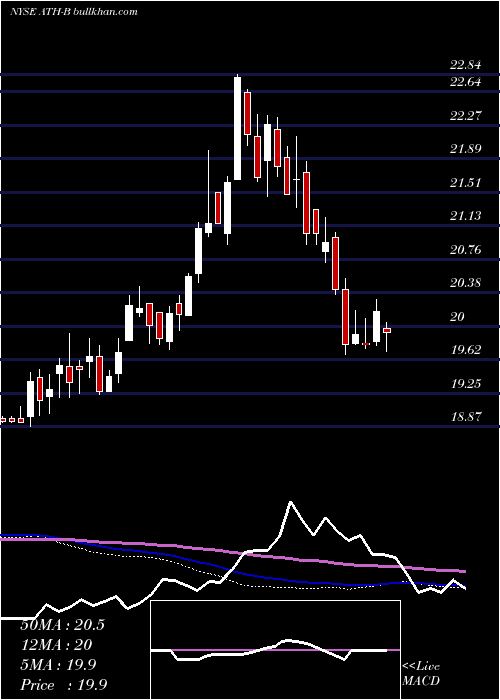Click the <<Live MACD label
The width and height of the screenshot is (500, 700).
click(421, 674)
